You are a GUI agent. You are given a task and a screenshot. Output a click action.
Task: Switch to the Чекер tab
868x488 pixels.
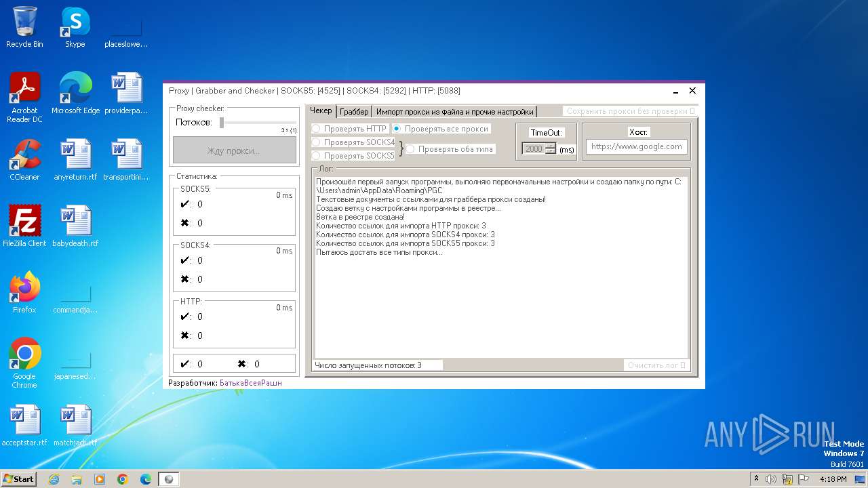[x=321, y=110]
